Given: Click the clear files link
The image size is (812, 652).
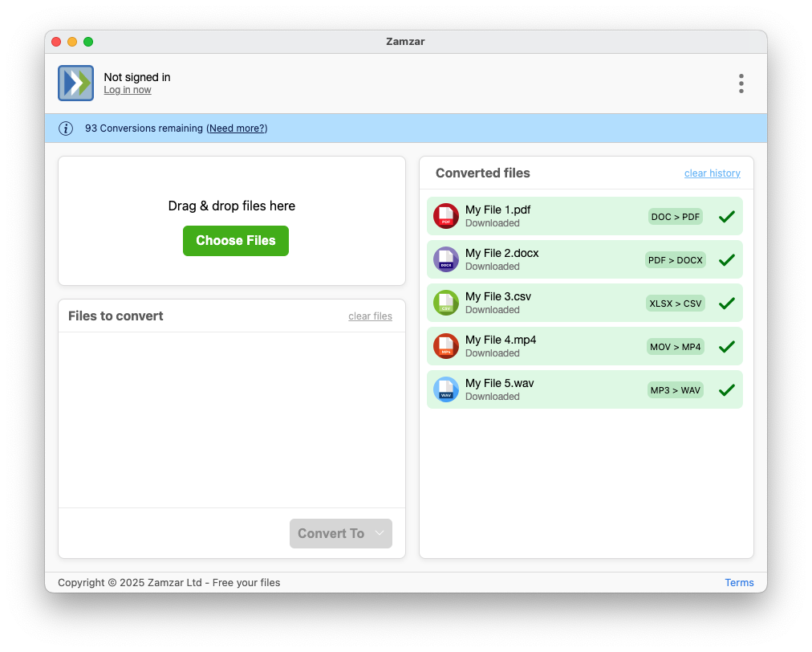Looking at the screenshot, I should click(370, 316).
